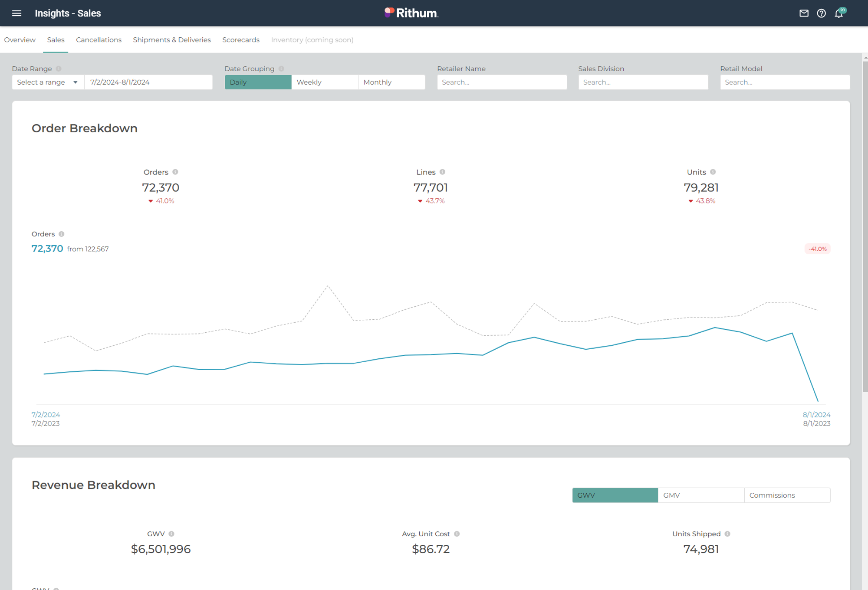
Task: Click info icon beside Lines metric
Action: [x=442, y=172]
